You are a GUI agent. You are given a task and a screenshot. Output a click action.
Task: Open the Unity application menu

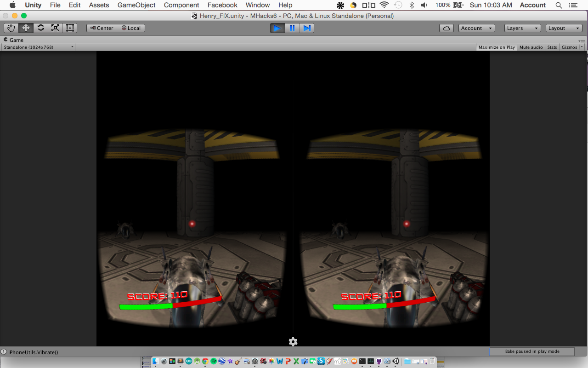[x=33, y=5]
